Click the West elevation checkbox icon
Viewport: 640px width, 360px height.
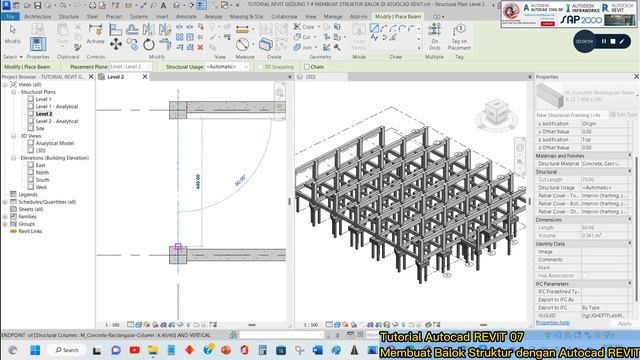pyautogui.click(x=31, y=187)
